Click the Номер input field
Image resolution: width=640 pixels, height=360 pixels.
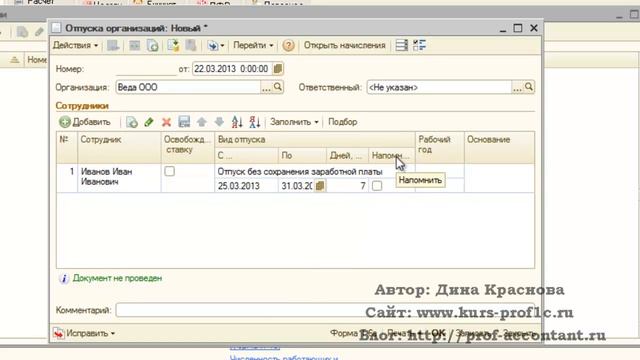click(x=146, y=69)
